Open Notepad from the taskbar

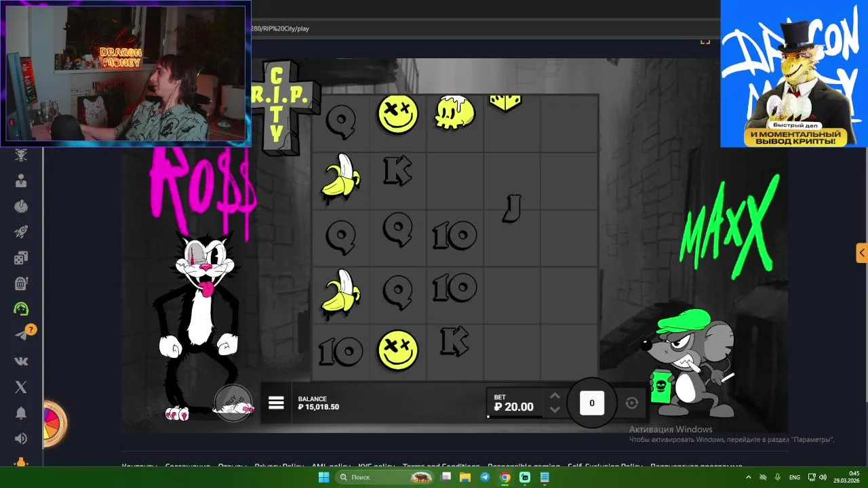[x=545, y=477]
